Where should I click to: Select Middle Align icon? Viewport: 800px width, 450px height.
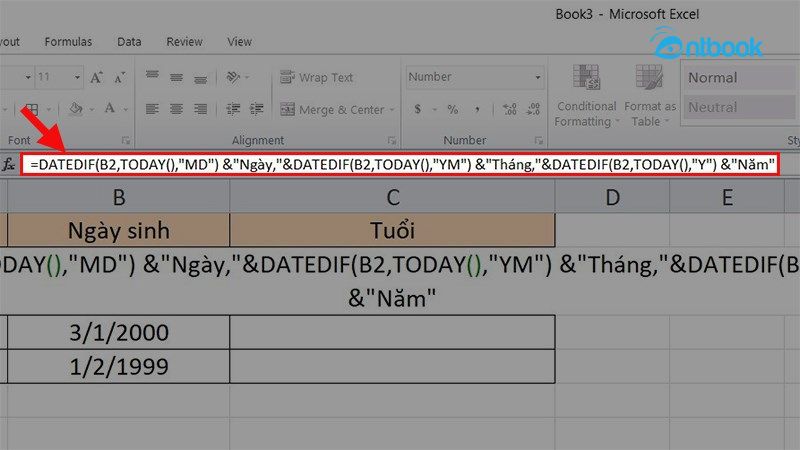[x=177, y=77]
